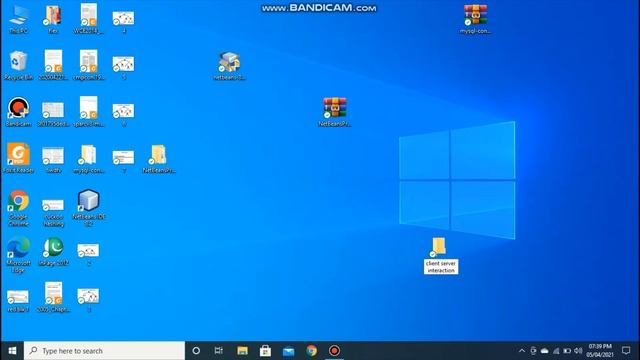
Task: Select the cmpcon document icon
Action: (x=89, y=65)
